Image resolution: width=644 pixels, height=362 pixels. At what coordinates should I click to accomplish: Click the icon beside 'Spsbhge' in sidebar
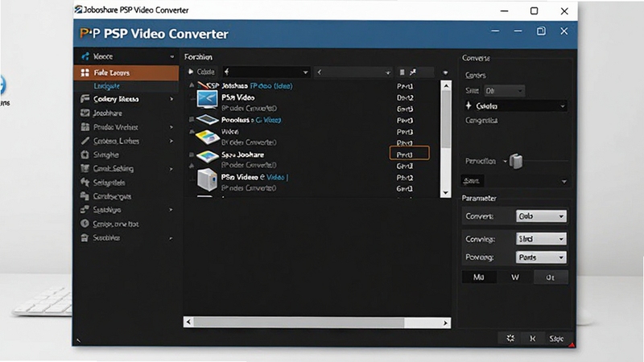click(x=85, y=210)
